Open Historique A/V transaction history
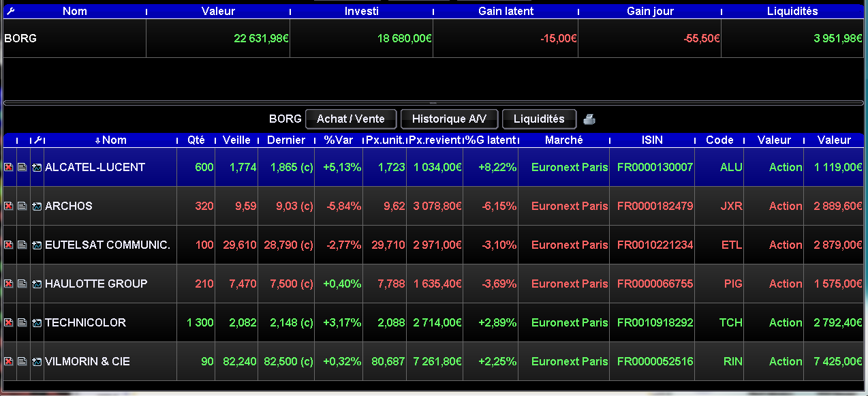Image resolution: width=868 pixels, height=396 pixels. 449,119
